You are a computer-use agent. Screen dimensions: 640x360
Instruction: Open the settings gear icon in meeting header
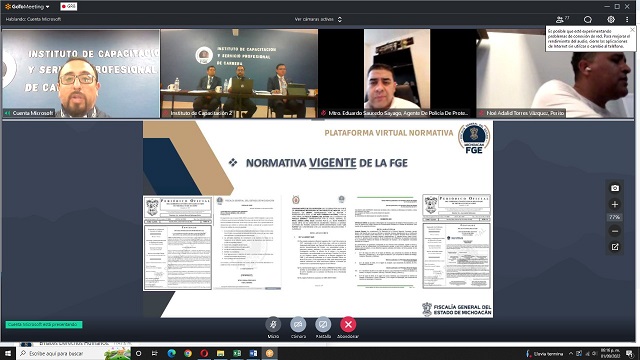coord(611,19)
